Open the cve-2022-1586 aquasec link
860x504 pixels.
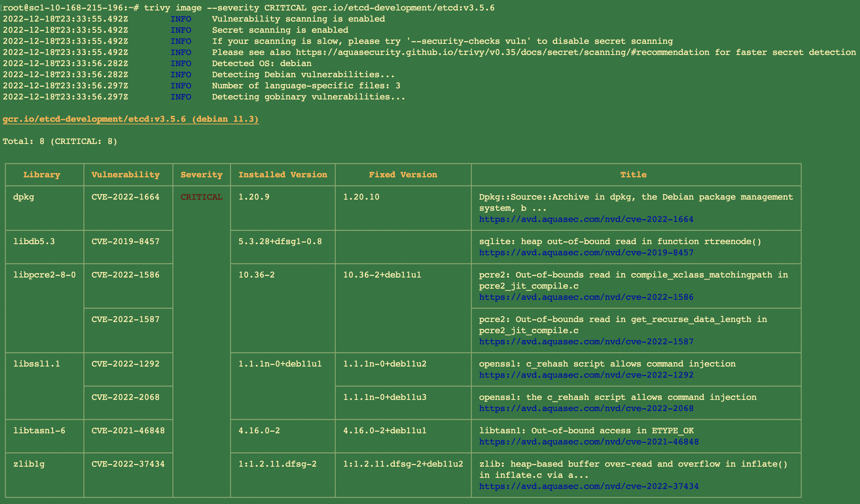coord(586,297)
